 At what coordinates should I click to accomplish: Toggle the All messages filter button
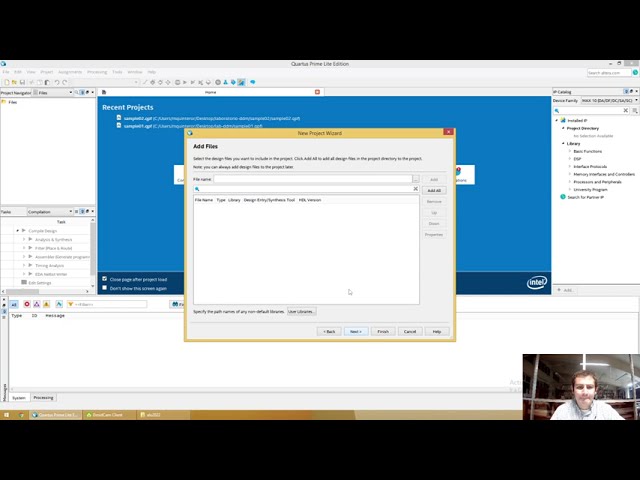(x=14, y=304)
